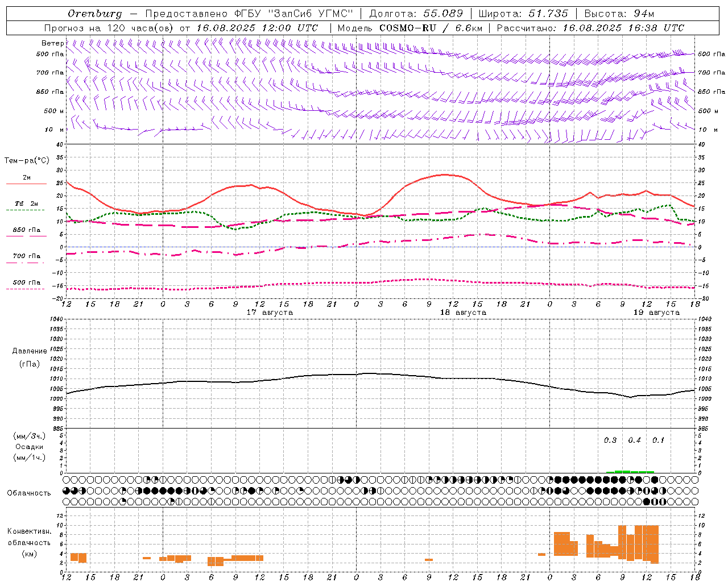Click the 18 августа date label
The width and height of the screenshot is (728, 582).
pyautogui.click(x=463, y=313)
